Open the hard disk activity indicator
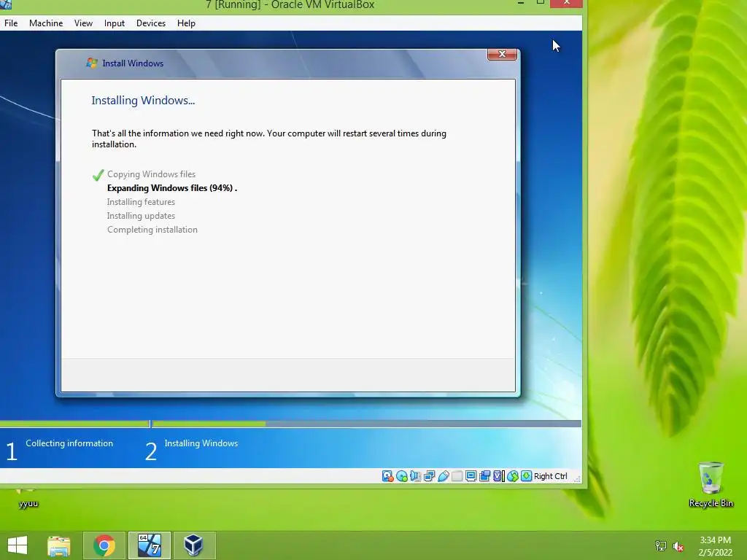 (387, 476)
